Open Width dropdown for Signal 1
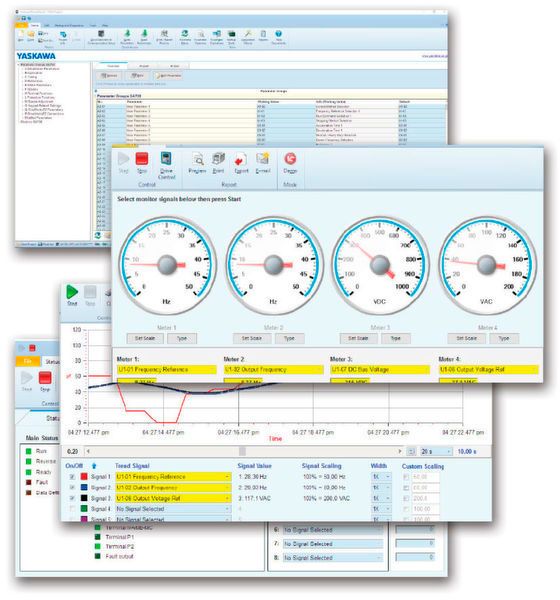The image size is (560, 600). tap(382, 477)
